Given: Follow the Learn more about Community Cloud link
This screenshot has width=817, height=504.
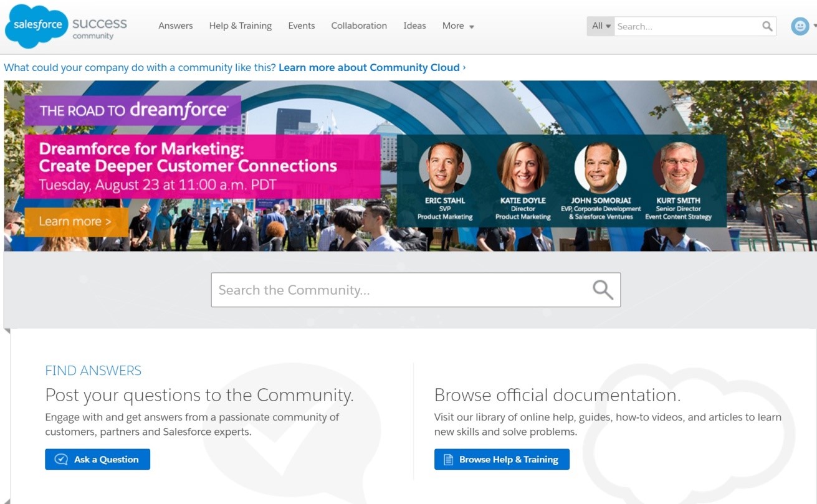Looking at the screenshot, I should (x=371, y=67).
